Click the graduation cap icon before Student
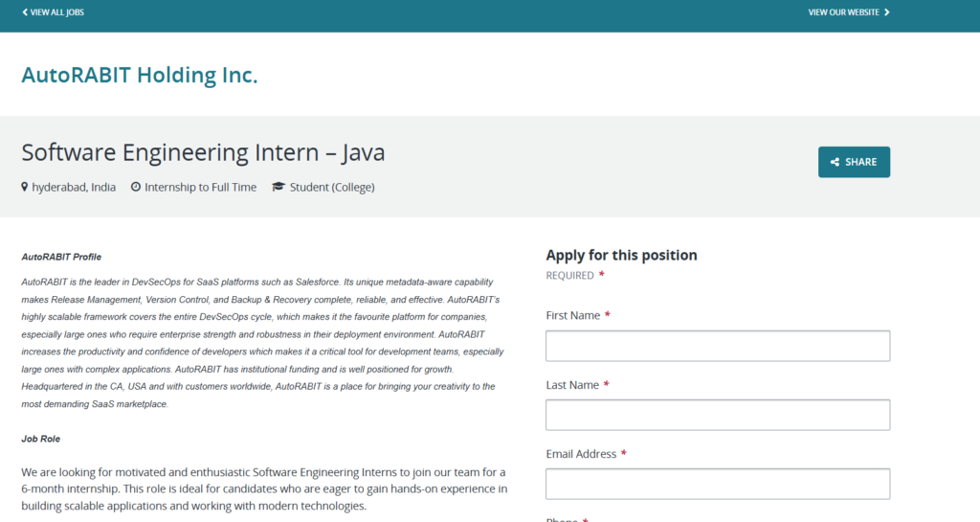The width and height of the screenshot is (980, 522). pyautogui.click(x=278, y=188)
